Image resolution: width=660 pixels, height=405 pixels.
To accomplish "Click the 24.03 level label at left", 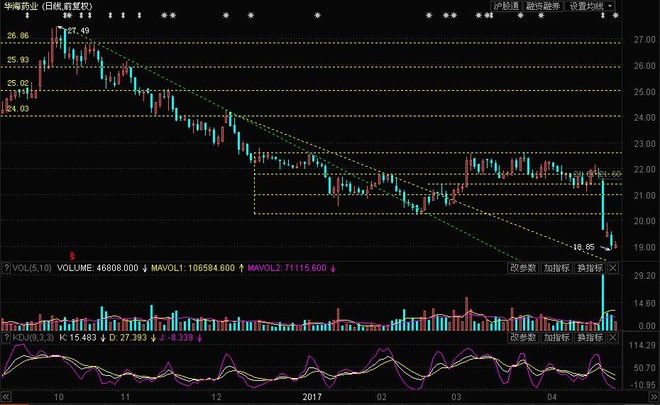I will point(18,109).
